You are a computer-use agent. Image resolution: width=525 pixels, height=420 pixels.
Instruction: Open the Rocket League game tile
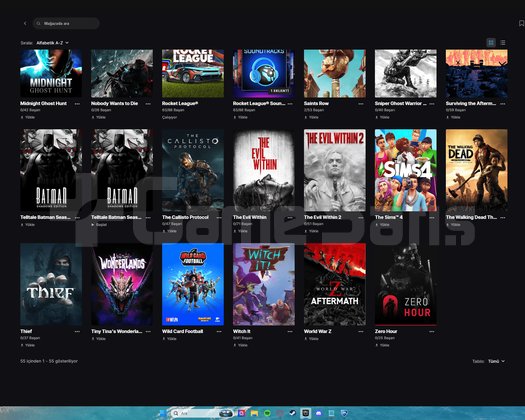click(193, 73)
